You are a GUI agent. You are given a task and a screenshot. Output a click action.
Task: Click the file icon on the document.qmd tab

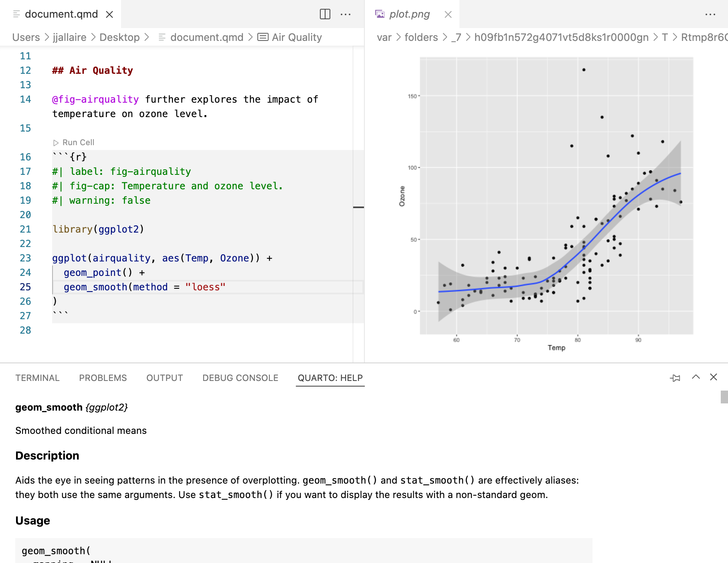16,14
